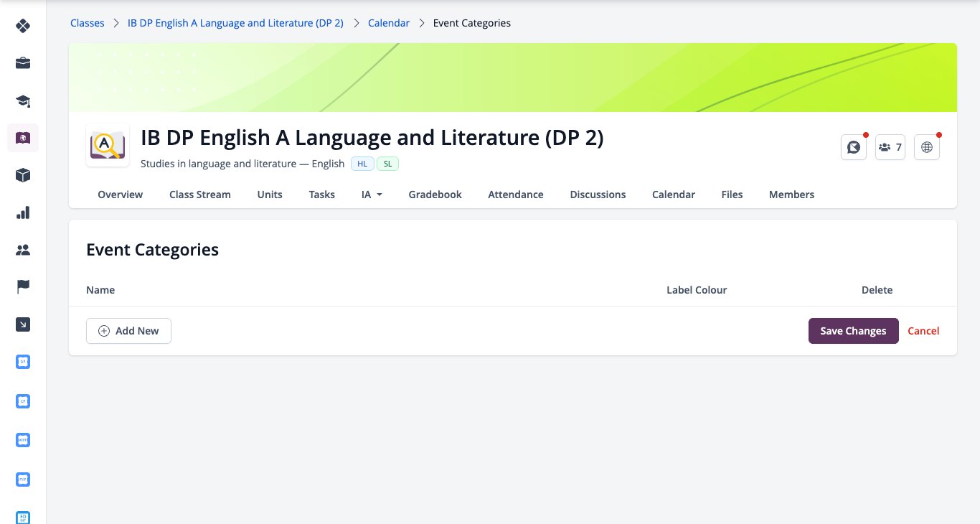Click the diagonal arrow box sidebar icon
Image resolution: width=980 pixels, height=524 pixels.
23,324
